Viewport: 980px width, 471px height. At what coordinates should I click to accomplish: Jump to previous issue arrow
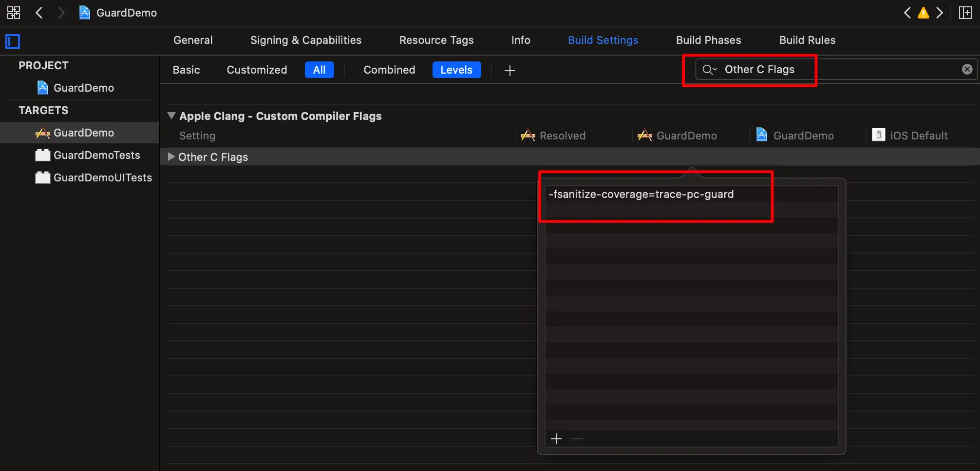(907, 13)
